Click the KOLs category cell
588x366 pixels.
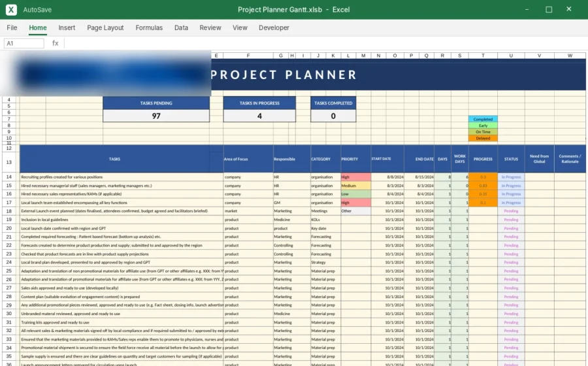tap(325, 220)
